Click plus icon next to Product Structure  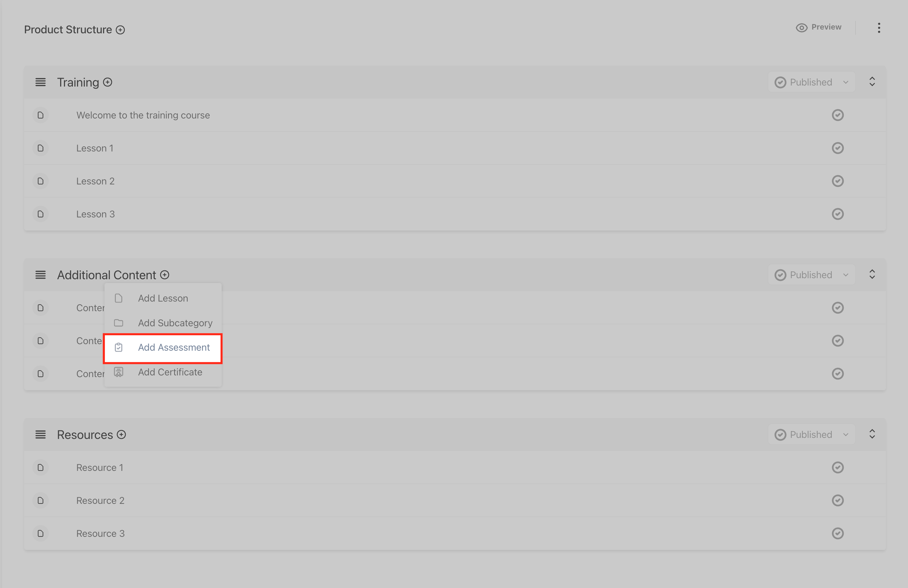pyautogui.click(x=120, y=30)
